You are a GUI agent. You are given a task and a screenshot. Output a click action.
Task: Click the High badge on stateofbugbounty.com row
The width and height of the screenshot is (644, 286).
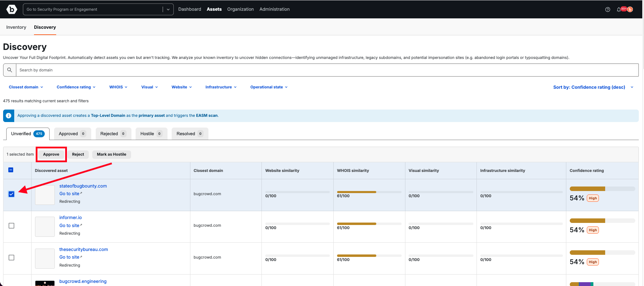593,198
